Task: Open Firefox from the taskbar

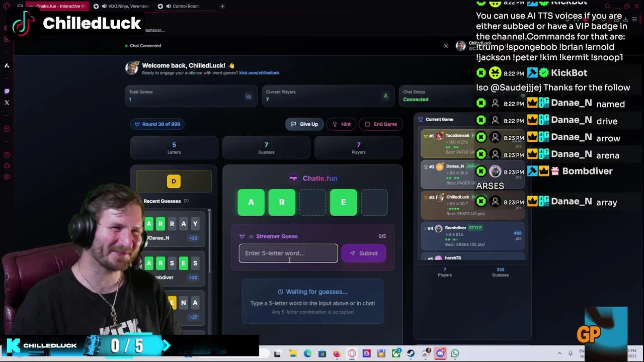Action: coord(337,353)
